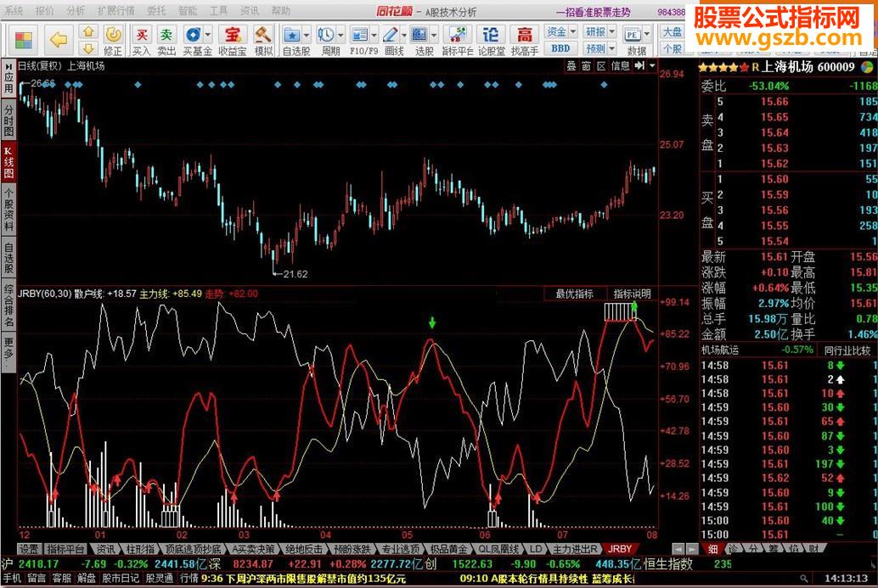Click the BBD button
The height and width of the screenshot is (588, 878).
click(x=560, y=48)
